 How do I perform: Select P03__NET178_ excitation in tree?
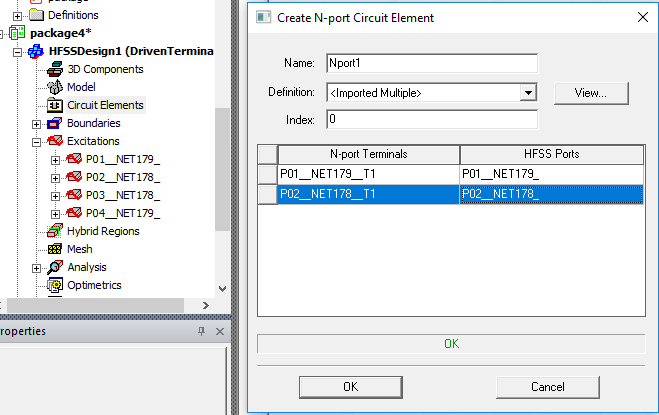(122, 195)
